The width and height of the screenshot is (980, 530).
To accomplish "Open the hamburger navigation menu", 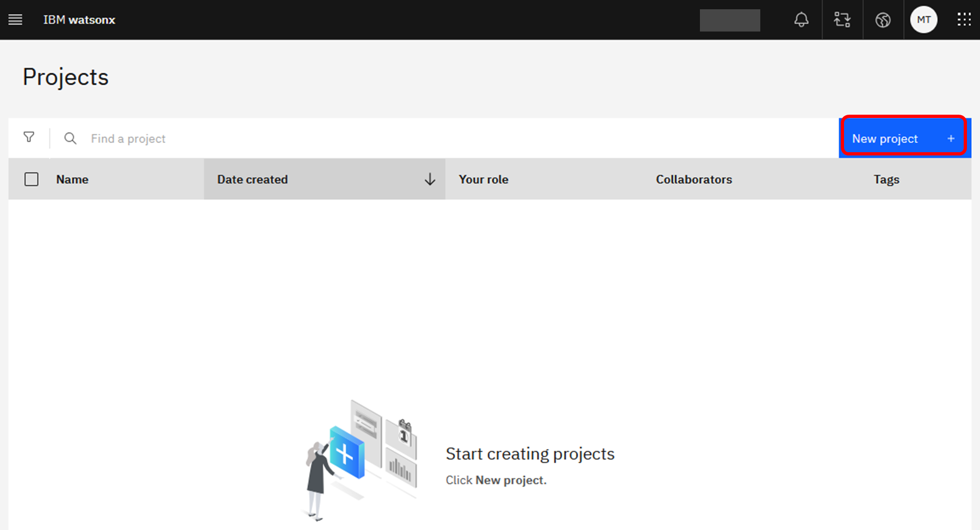I will [x=15, y=20].
